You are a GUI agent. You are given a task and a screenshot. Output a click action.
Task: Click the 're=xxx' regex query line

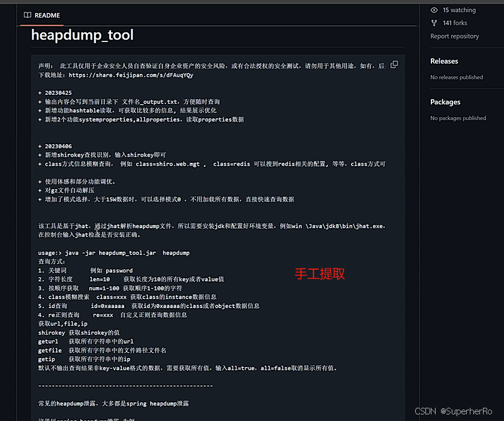113,315
